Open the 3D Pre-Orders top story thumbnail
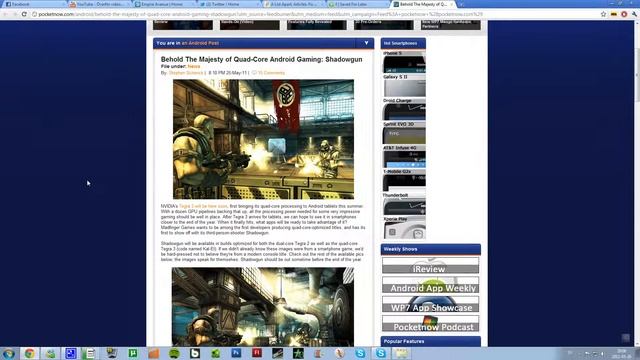 tap(384, 24)
